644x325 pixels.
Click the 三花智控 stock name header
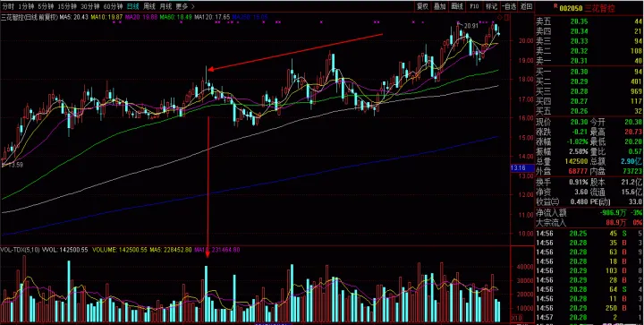(599, 8)
